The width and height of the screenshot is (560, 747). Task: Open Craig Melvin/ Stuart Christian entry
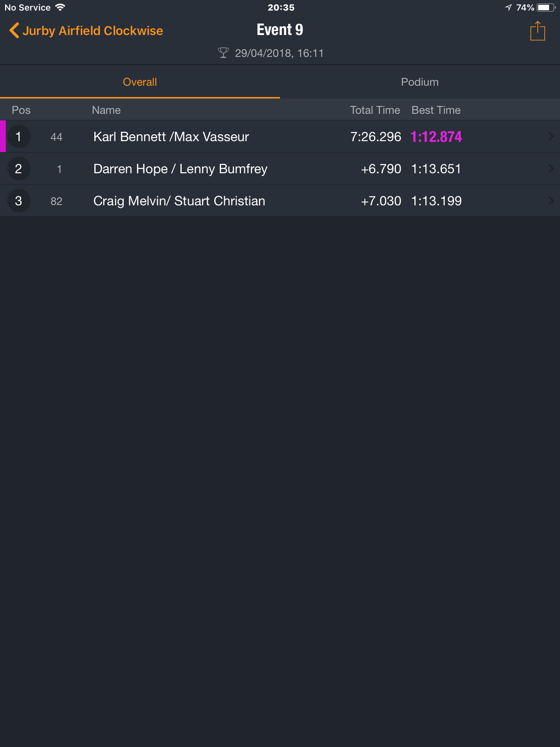(x=280, y=201)
